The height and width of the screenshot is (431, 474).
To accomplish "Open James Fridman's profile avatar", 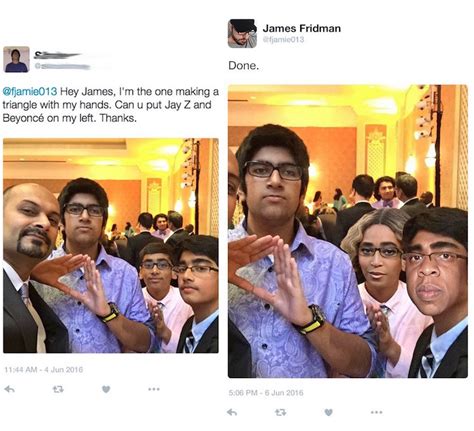I will [x=242, y=34].
